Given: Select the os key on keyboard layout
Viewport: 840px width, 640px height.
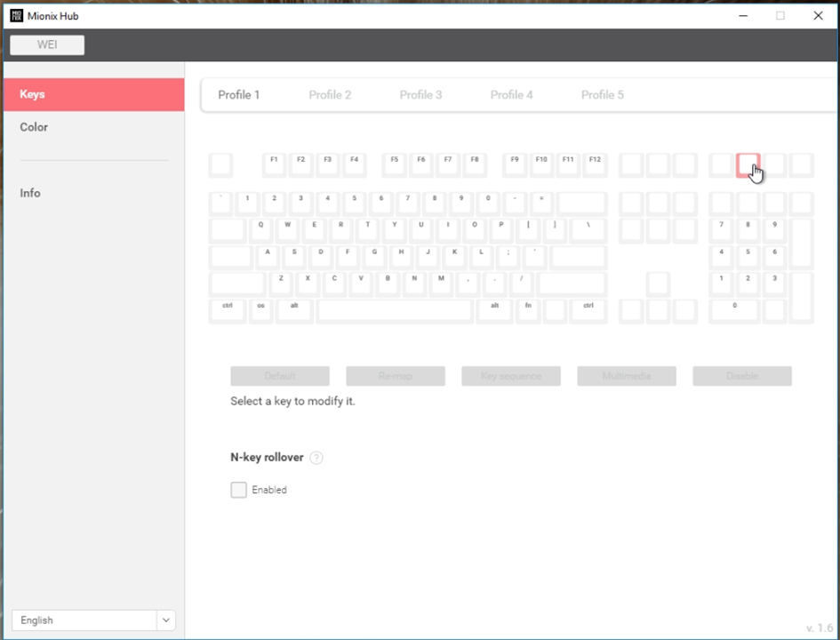Looking at the screenshot, I should coord(261,311).
